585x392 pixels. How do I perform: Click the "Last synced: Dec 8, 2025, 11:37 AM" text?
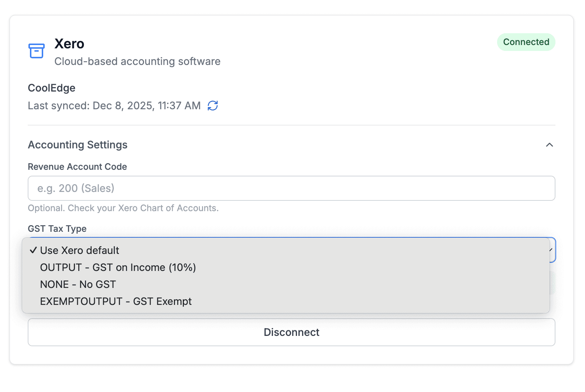(x=114, y=106)
